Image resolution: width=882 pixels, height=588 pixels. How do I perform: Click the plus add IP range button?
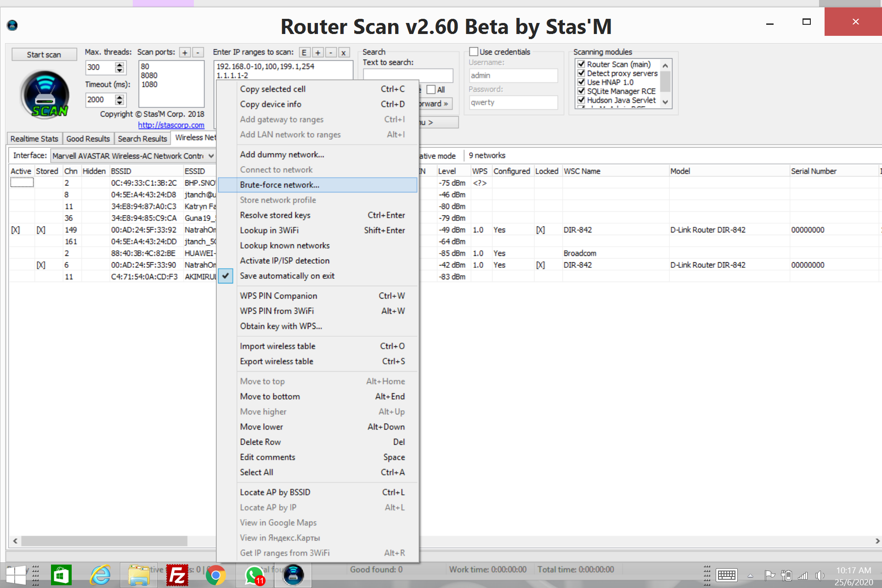tap(317, 53)
